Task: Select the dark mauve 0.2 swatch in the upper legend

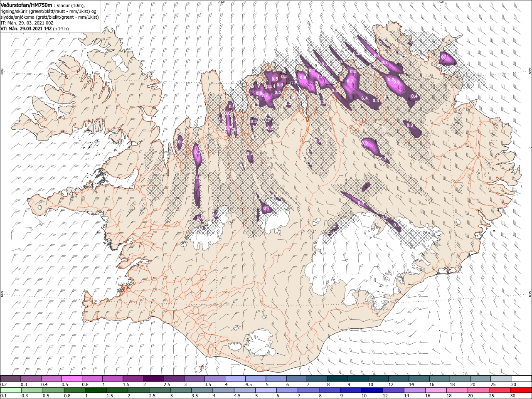Action: click(x=10, y=379)
